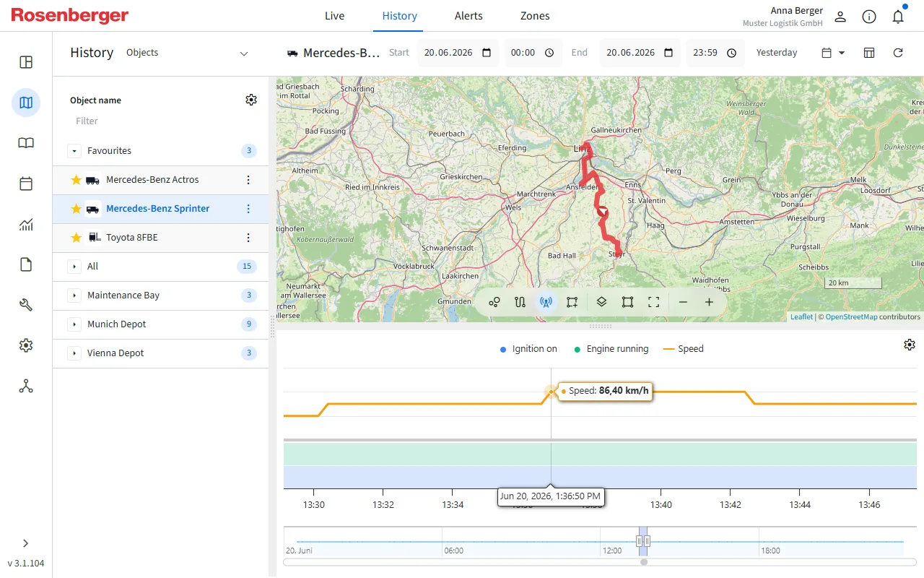Screen dimensions: 924x578
Task: Open the network hierarchy icon in sidebar
Action: (x=26, y=386)
